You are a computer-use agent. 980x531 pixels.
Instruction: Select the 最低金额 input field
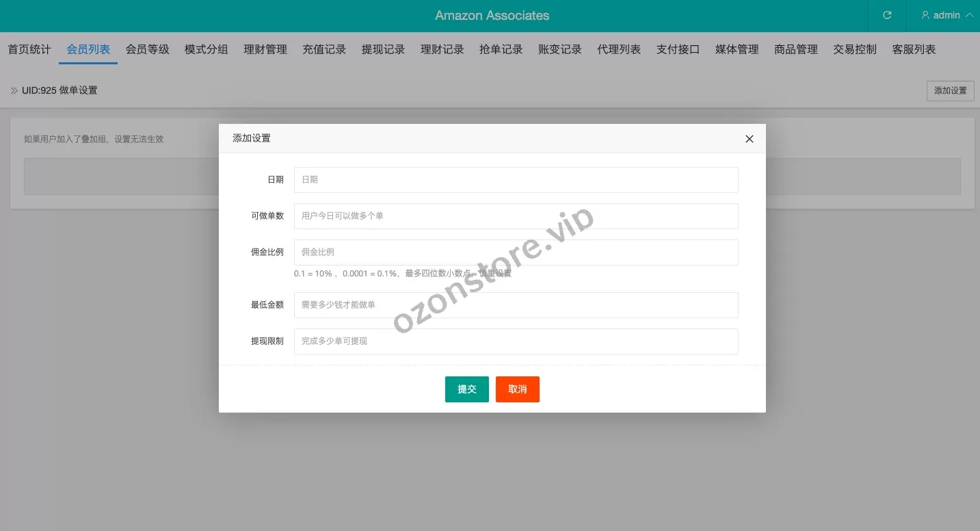tap(516, 305)
